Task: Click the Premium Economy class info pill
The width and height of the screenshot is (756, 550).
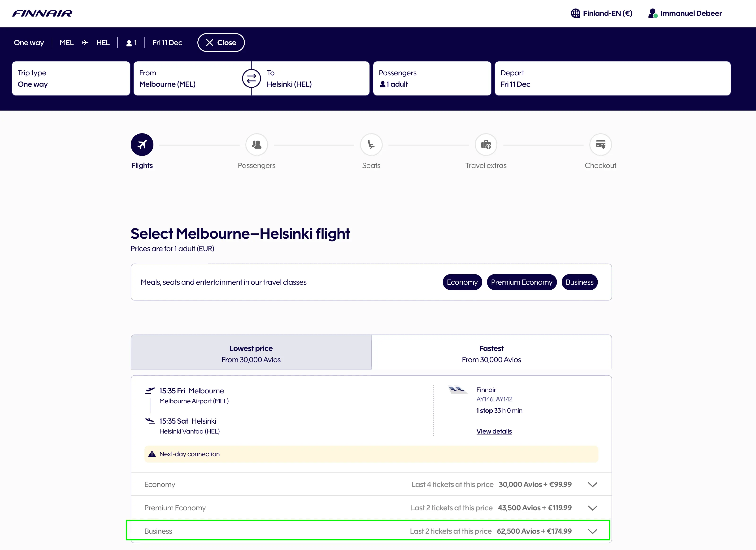Action: tap(522, 282)
